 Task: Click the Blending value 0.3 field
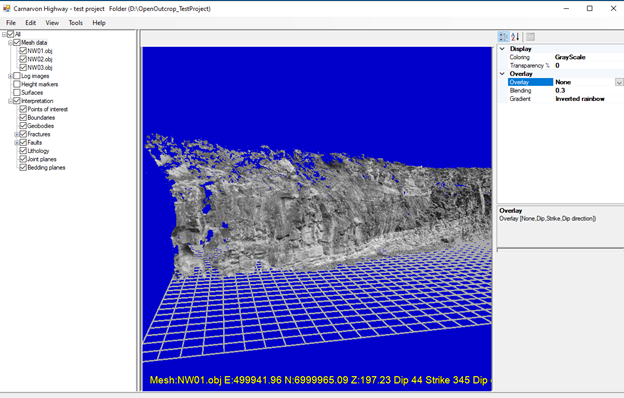coord(589,90)
